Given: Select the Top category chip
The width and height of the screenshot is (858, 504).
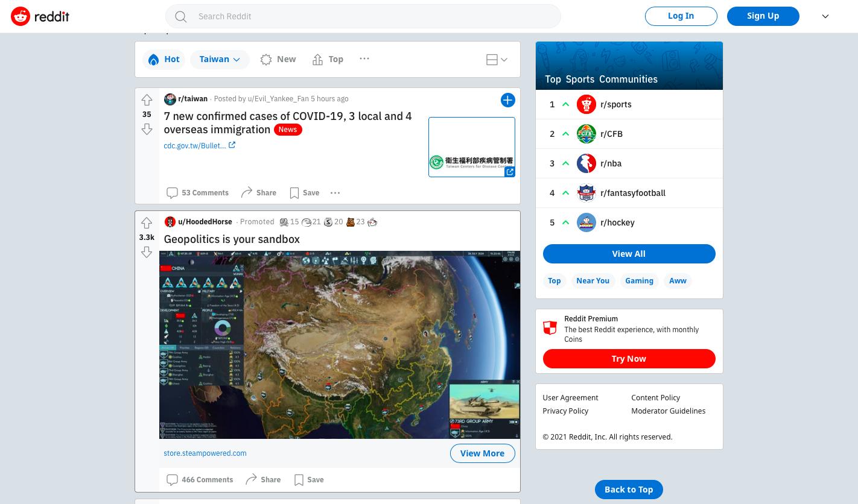Looking at the screenshot, I should [555, 281].
